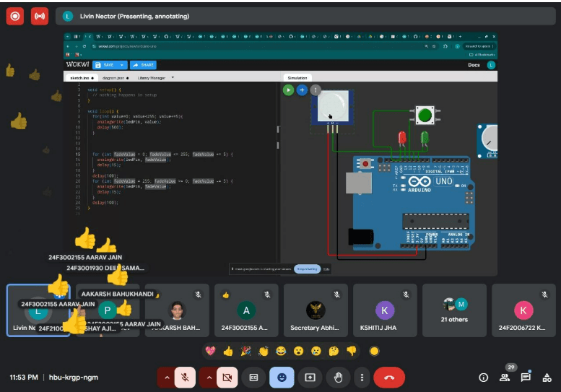
Task: Open the more options three-dots menu
Action: [362, 378]
